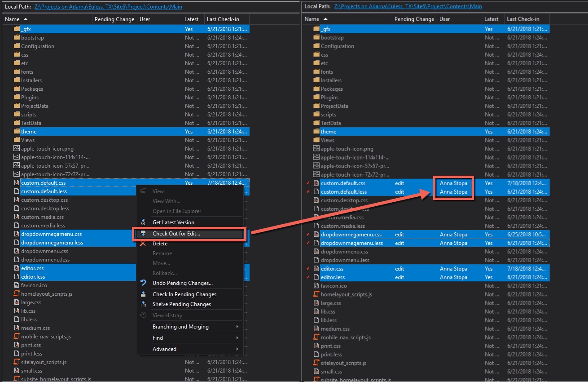Click homelayout_scripts.js script icon in left pane
The image size is (588, 382).
17,294
